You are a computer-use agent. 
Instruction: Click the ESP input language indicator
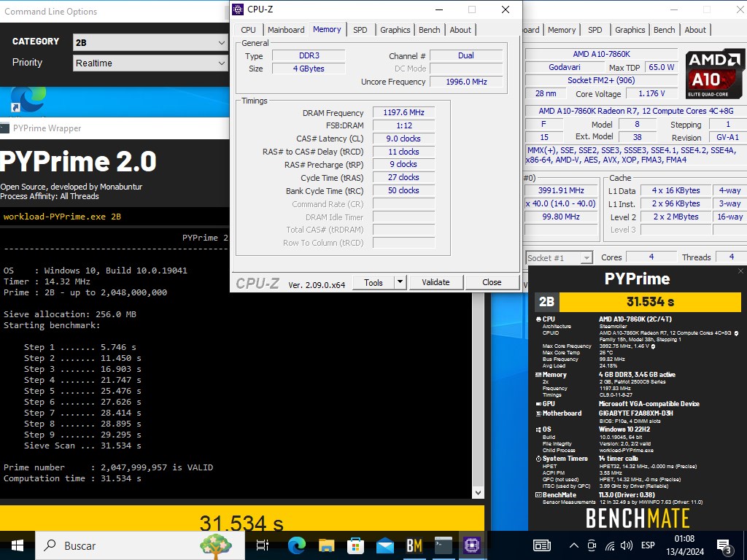tap(648, 545)
